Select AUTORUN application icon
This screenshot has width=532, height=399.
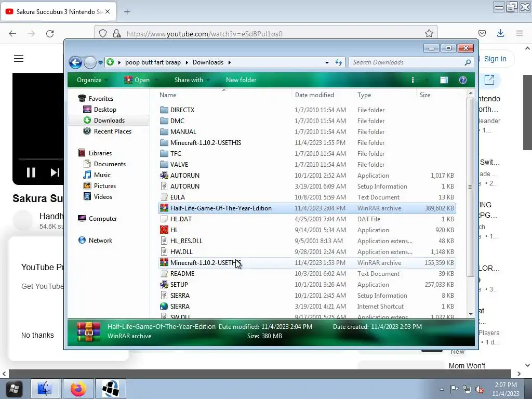click(164, 176)
